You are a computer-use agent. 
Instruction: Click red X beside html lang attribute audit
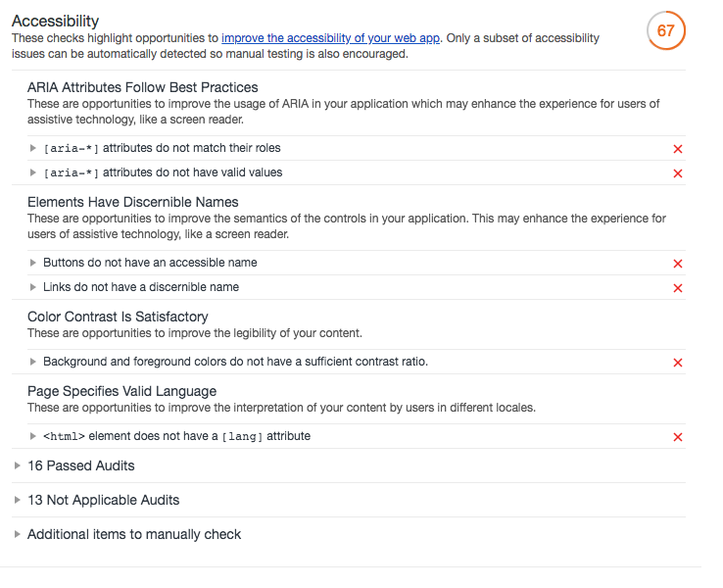click(678, 437)
